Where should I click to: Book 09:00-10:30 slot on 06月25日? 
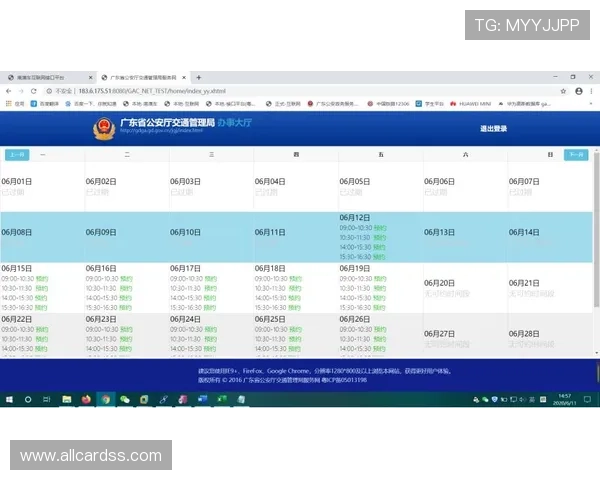(x=295, y=329)
